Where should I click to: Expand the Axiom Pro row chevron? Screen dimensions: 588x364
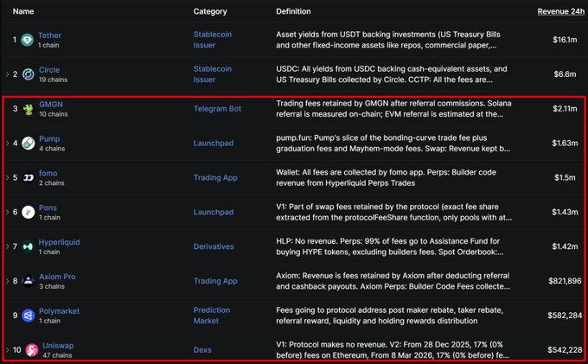(7, 281)
